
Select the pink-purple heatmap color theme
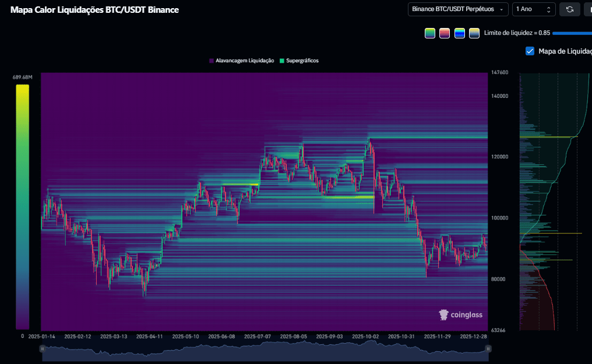tap(445, 33)
